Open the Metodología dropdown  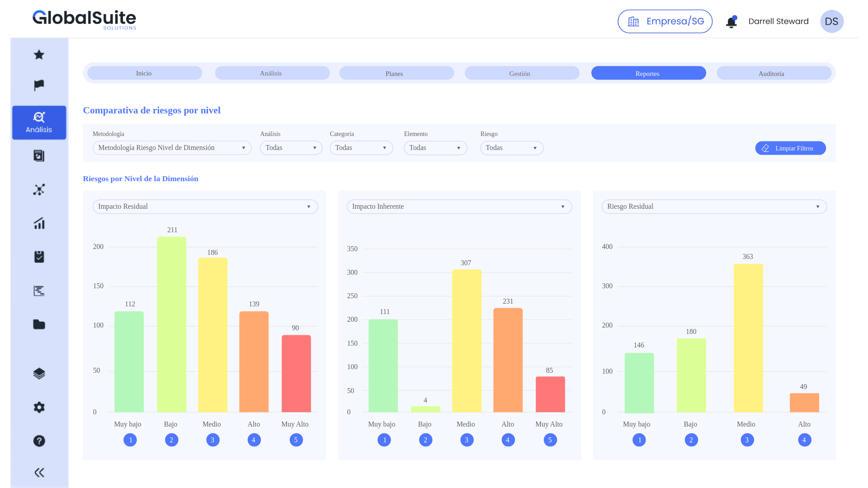172,148
